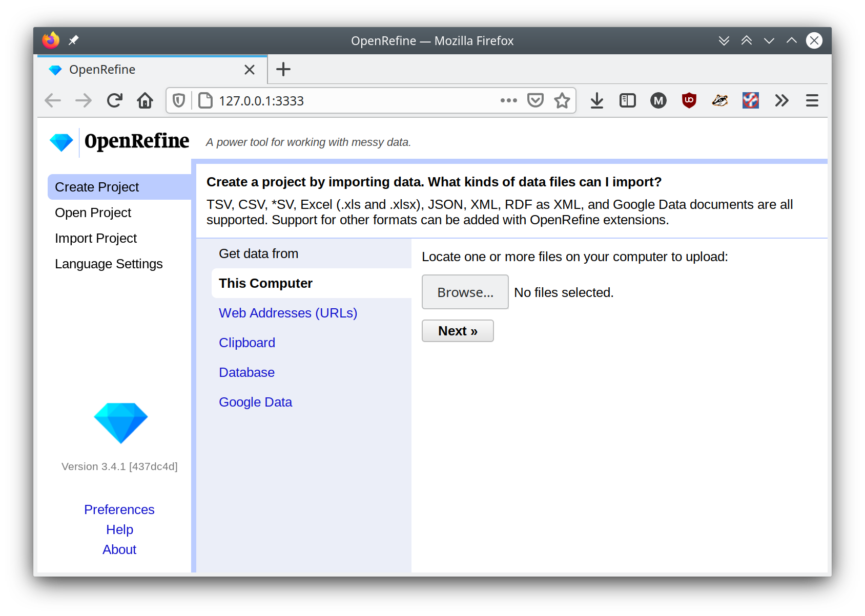
Task: Switch to Open Project in the sidebar
Action: pos(93,213)
